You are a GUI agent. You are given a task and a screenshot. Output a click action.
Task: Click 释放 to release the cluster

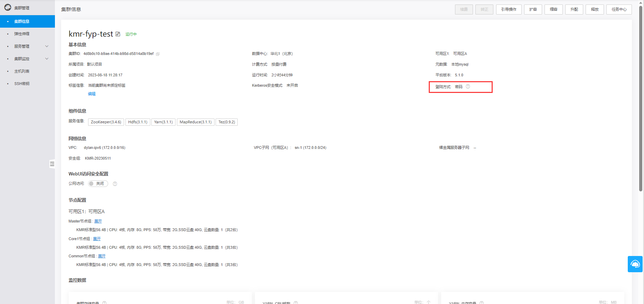point(595,9)
